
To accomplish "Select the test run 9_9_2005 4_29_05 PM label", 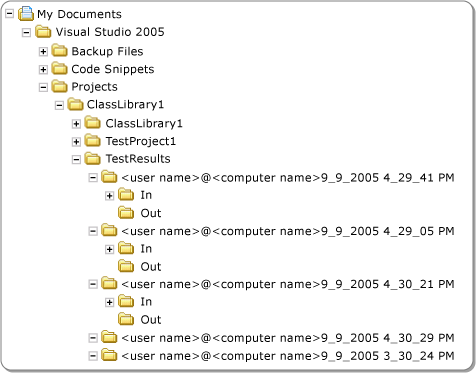I will (288, 231).
